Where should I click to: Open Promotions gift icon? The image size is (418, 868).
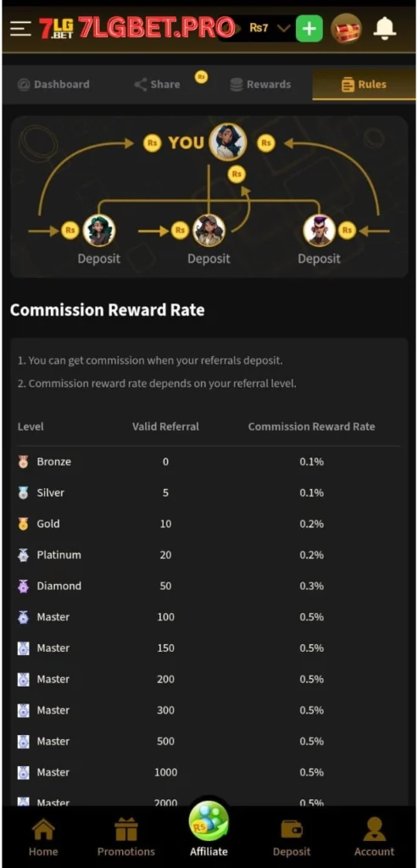click(x=126, y=837)
